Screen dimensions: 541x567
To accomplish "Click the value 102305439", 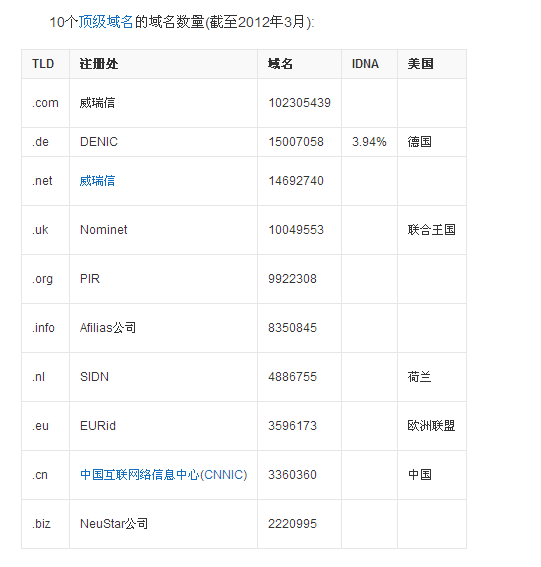I will click(x=299, y=103).
